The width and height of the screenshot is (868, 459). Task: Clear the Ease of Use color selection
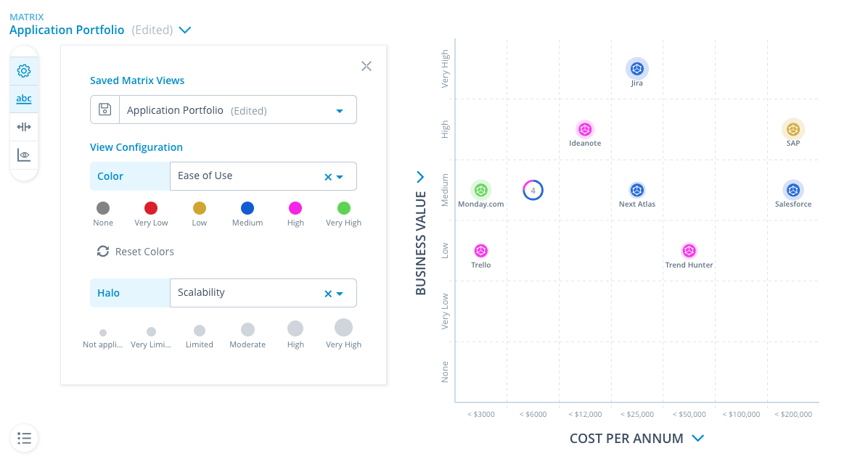click(x=327, y=176)
